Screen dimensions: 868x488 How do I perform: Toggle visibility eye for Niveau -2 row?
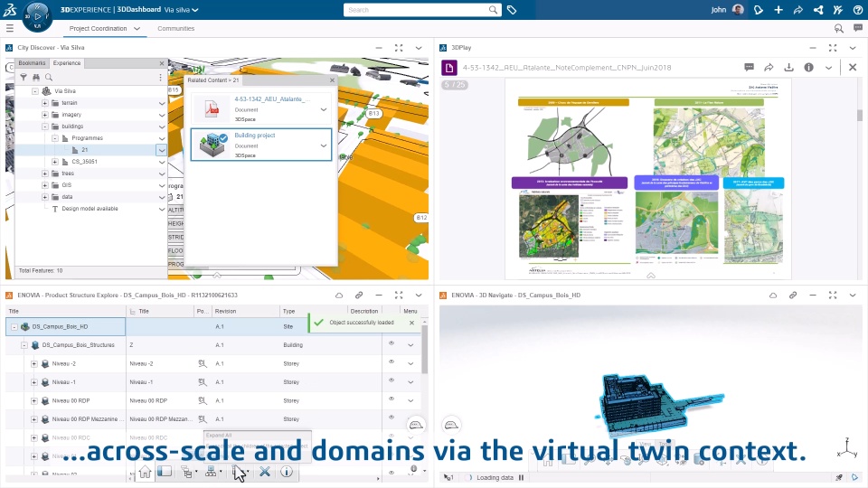pyautogui.click(x=392, y=361)
